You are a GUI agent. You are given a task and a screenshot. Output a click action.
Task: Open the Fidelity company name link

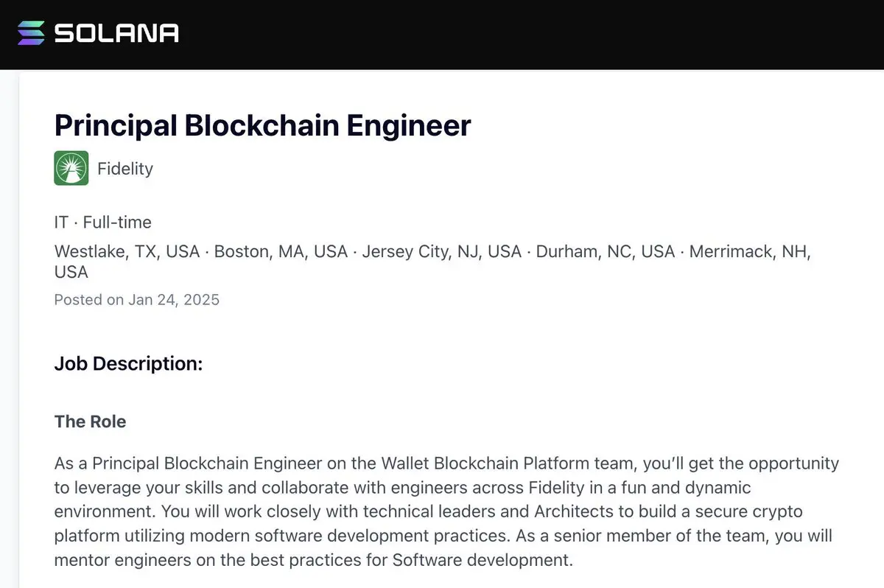pyautogui.click(x=125, y=169)
